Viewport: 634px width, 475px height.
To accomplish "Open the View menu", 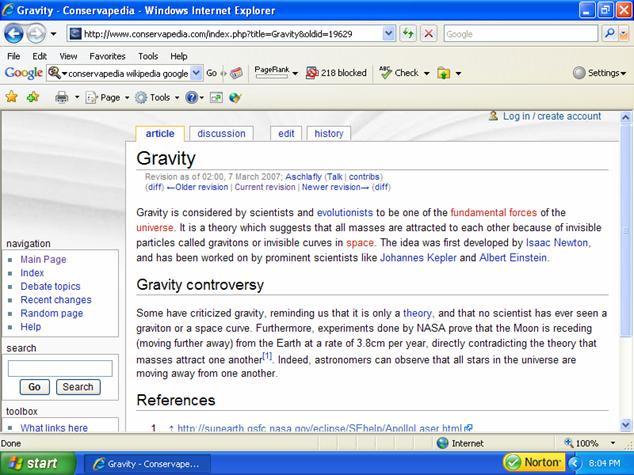I will tap(68, 56).
